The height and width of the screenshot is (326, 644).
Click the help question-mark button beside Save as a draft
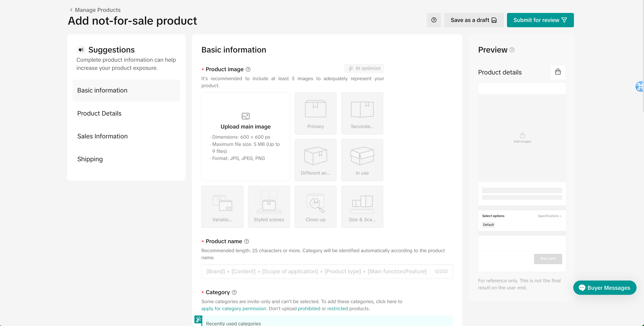434,20
